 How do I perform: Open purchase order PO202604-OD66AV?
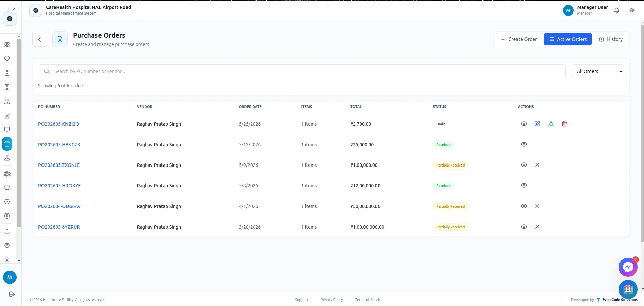[x=59, y=206]
